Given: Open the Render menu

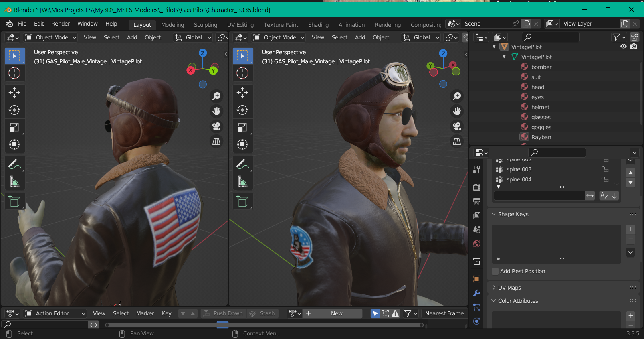Looking at the screenshot, I should click(61, 24).
